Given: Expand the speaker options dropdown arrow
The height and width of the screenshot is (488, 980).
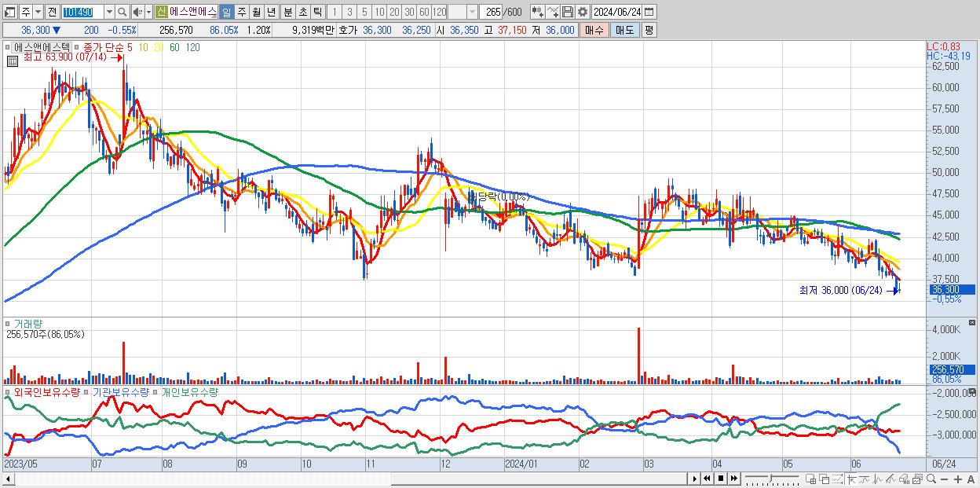Looking at the screenshot, I should 148,13.
